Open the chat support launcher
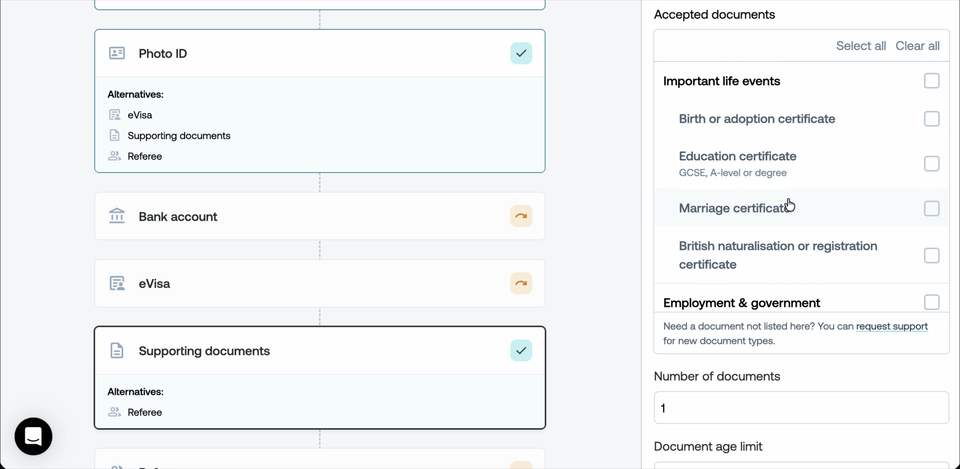 pyautogui.click(x=33, y=436)
